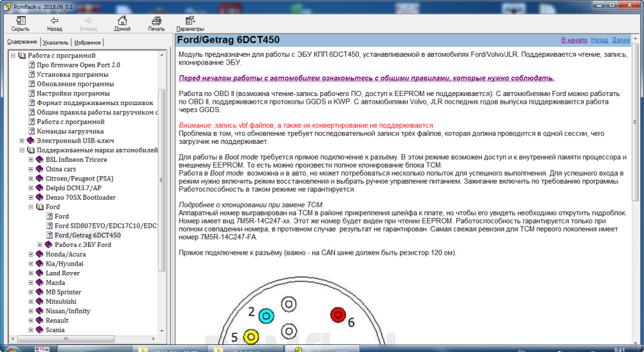644x352 pixels.
Task: Expand the Mitsubishi node
Action: coord(31,302)
